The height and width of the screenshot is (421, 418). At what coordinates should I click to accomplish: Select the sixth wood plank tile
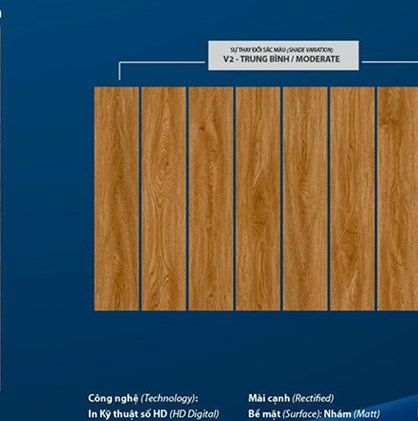[x=352, y=199]
